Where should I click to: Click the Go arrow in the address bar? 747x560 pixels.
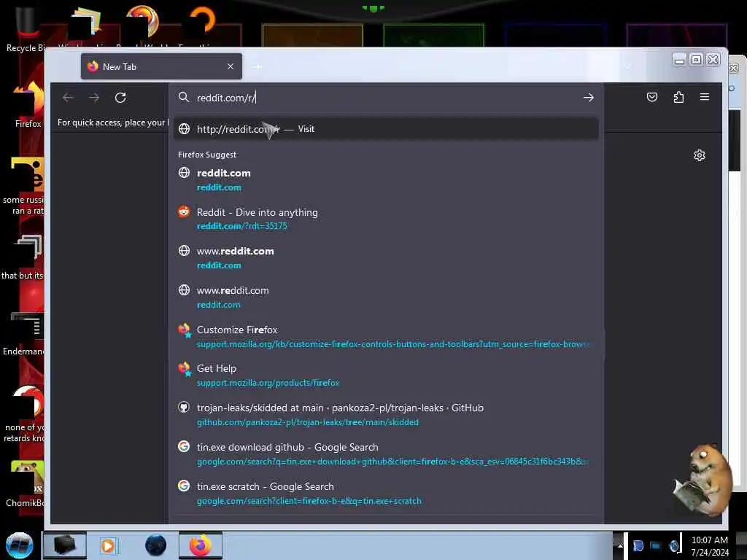pos(589,98)
